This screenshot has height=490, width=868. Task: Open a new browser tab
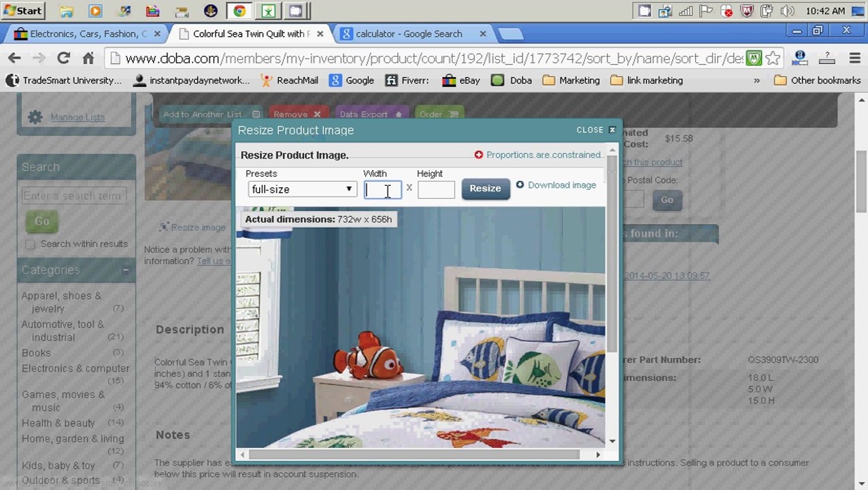[x=510, y=33]
